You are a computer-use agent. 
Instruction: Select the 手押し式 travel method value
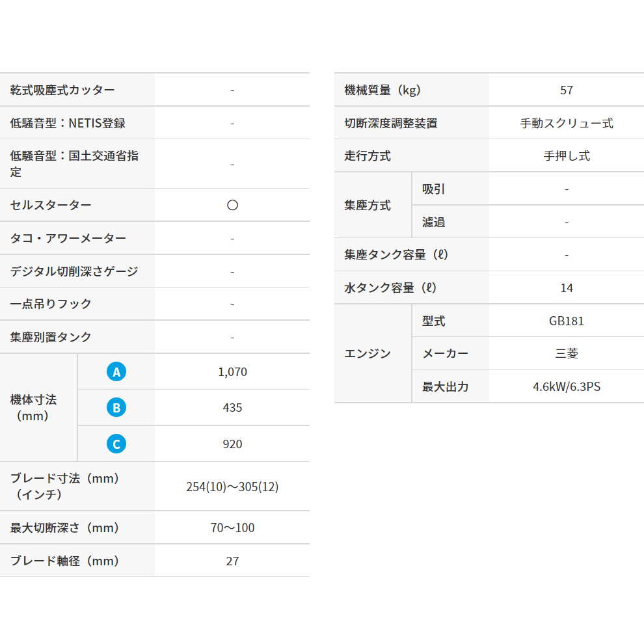566,156
